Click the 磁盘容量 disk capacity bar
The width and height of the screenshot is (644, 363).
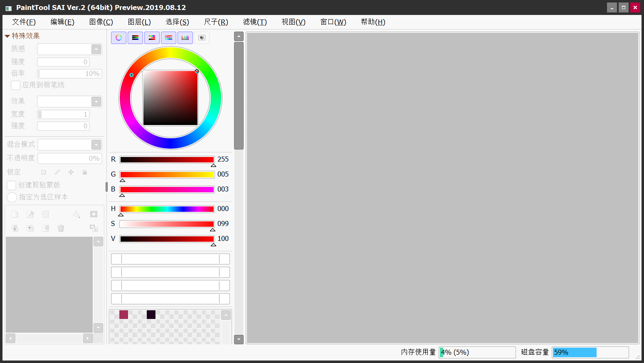pos(590,352)
